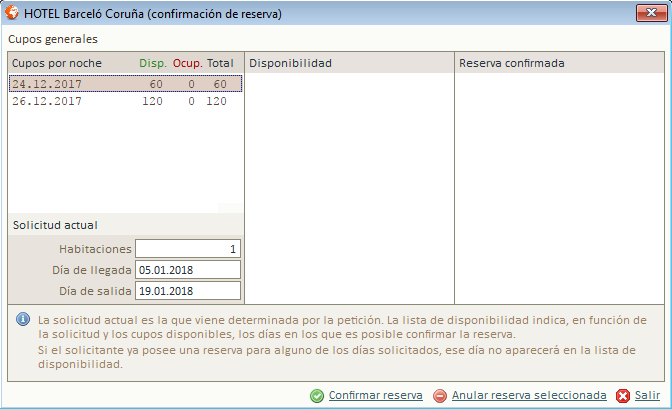Viewport: 672px width, 409px height.
Task: Click the Cupos generales label
Action: click(53, 39)
